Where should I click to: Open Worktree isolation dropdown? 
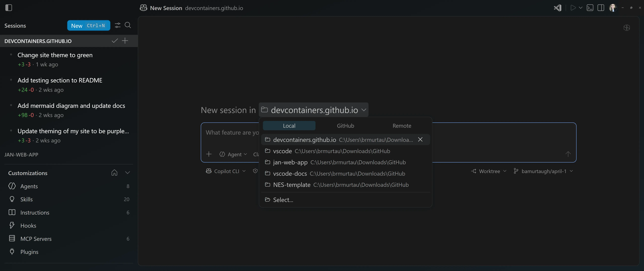(489, 171)
